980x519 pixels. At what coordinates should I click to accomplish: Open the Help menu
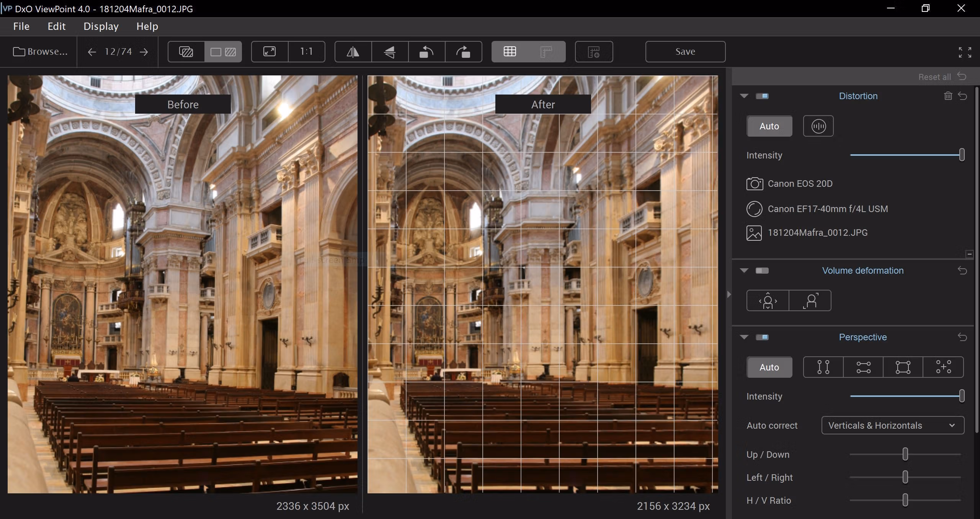point(147,26)
